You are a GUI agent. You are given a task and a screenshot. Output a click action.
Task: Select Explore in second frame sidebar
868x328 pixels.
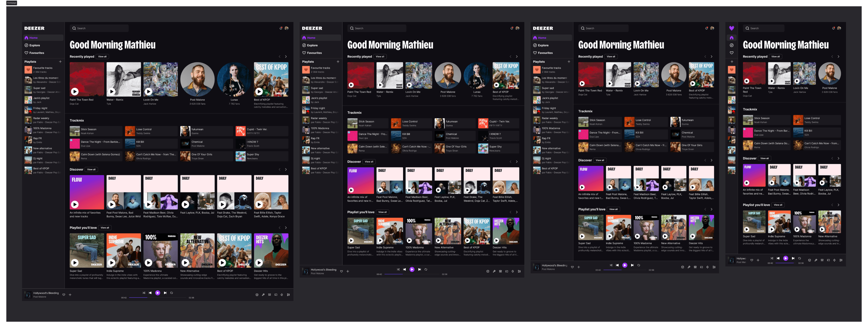pyautogui.click(x=321, y=45)
